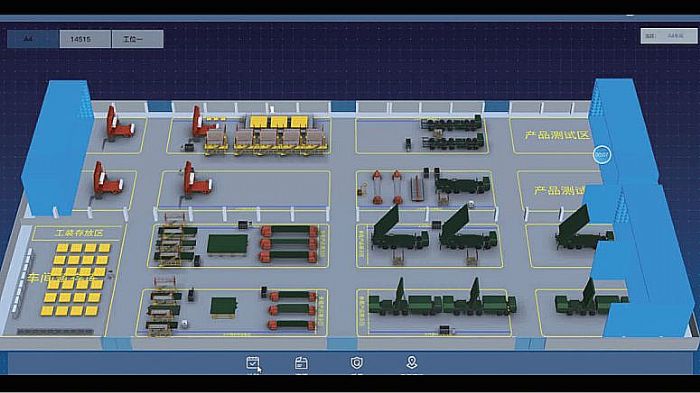Click the yellow containers at top workstation
This screenshot has width=700, height=393.
(279, 121)
